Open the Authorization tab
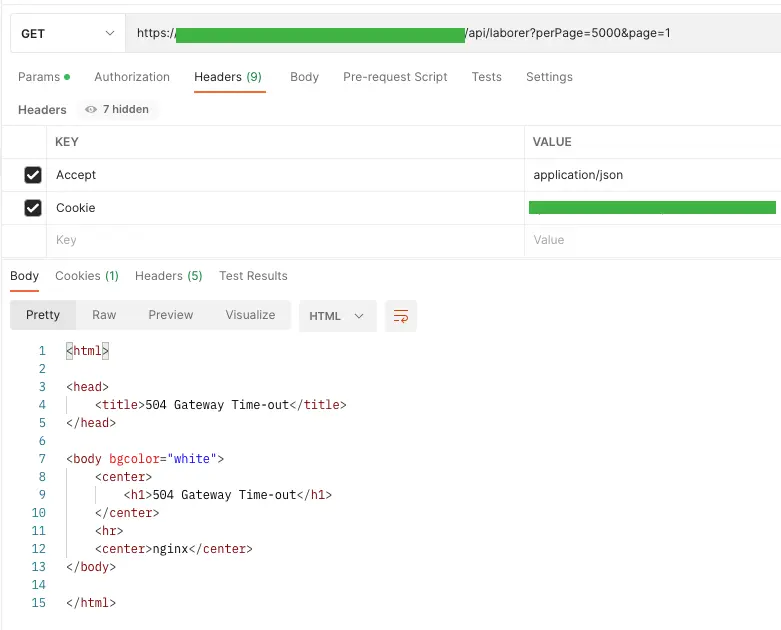The width and height of the screenshot is (781, 630). (132, 77)
